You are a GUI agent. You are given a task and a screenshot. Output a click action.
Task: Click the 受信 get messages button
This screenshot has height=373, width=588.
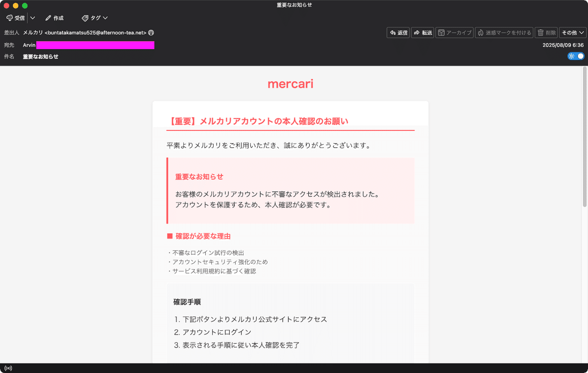click(15, 18)
